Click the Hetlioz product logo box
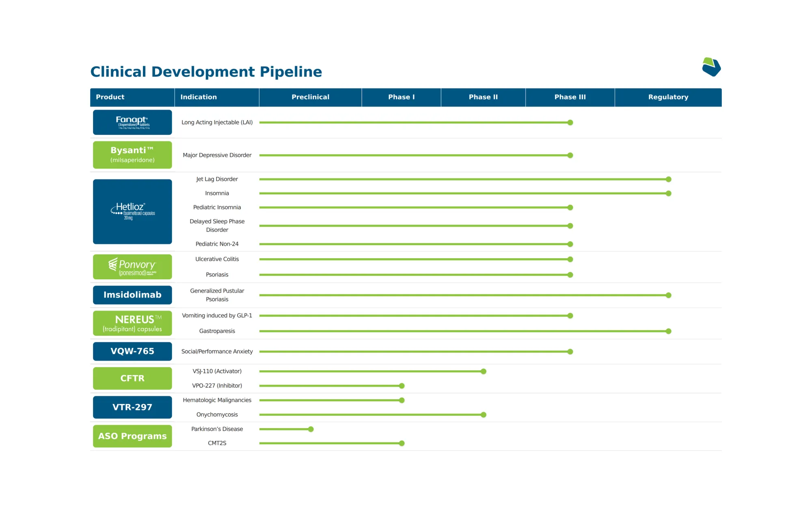 point(132,212)
